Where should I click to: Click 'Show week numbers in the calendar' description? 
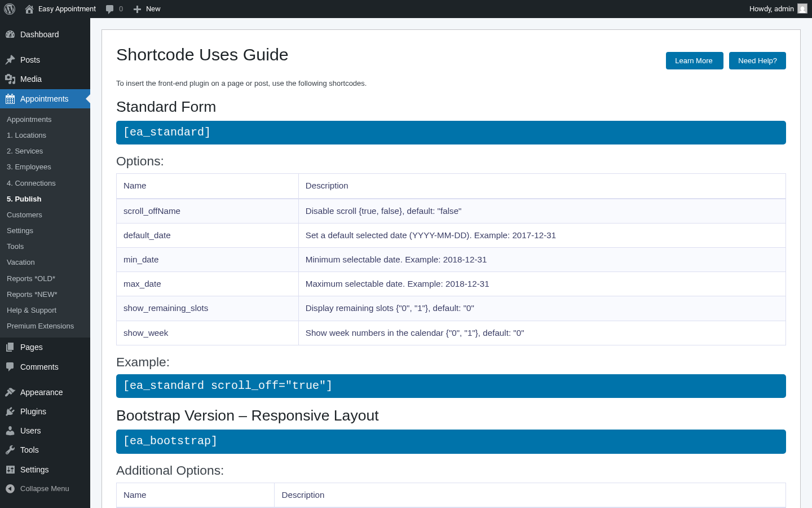pos(542,333)
